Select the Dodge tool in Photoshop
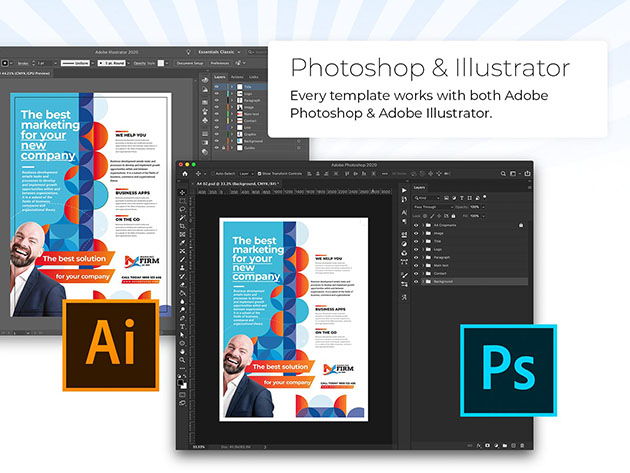630x473 pixels. point(182,310)
